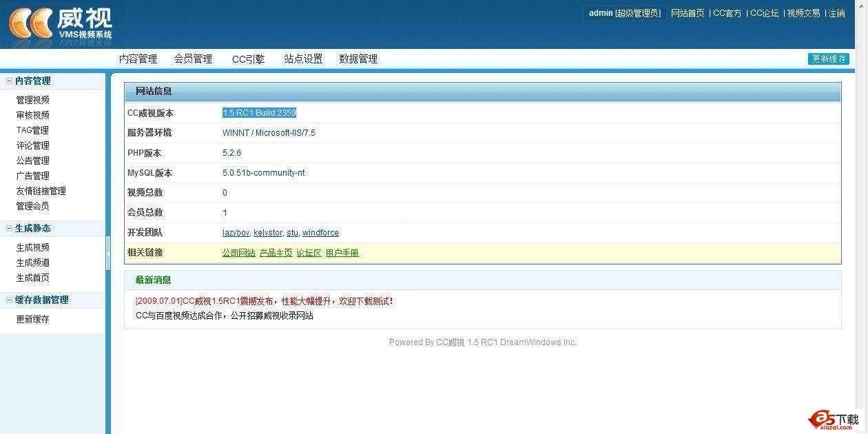
Task: Collapse the 内容管理 sidebar section
Action: (9, 81)
